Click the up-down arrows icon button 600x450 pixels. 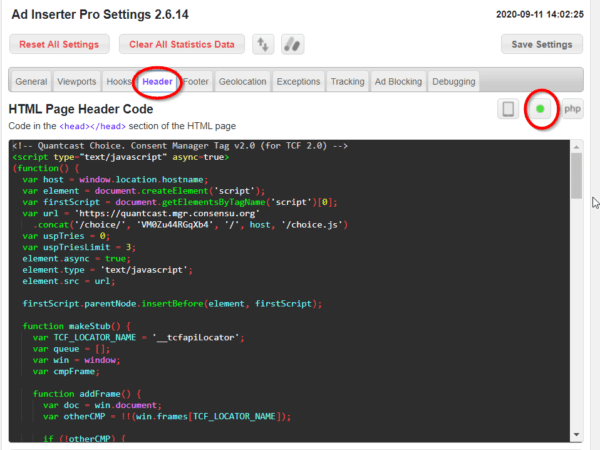262,44
